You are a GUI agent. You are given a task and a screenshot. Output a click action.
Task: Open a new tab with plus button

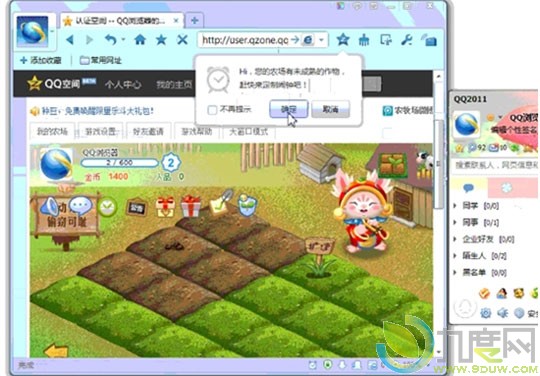coord(195,21)
